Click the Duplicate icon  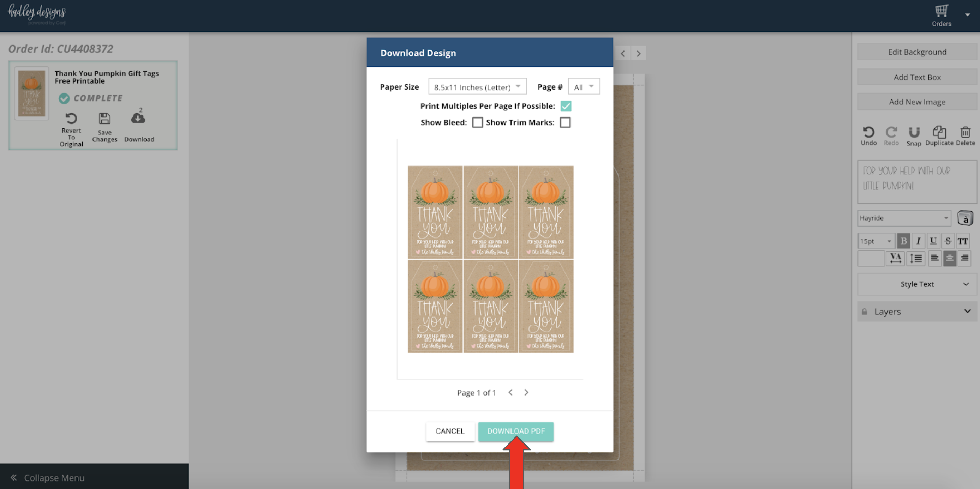(x=939, y=132)
